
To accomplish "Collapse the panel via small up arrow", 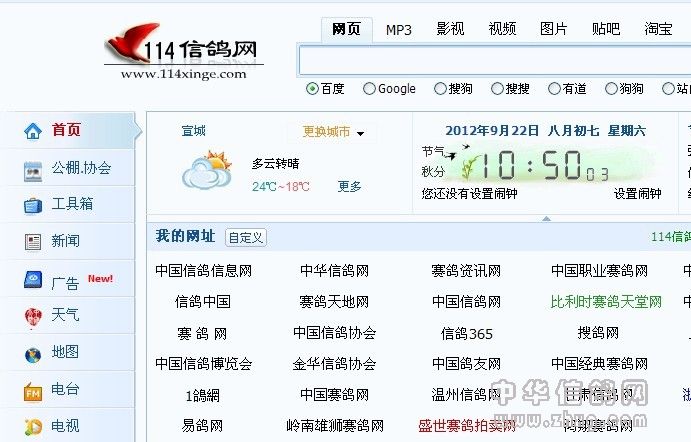I will point(546,219).
